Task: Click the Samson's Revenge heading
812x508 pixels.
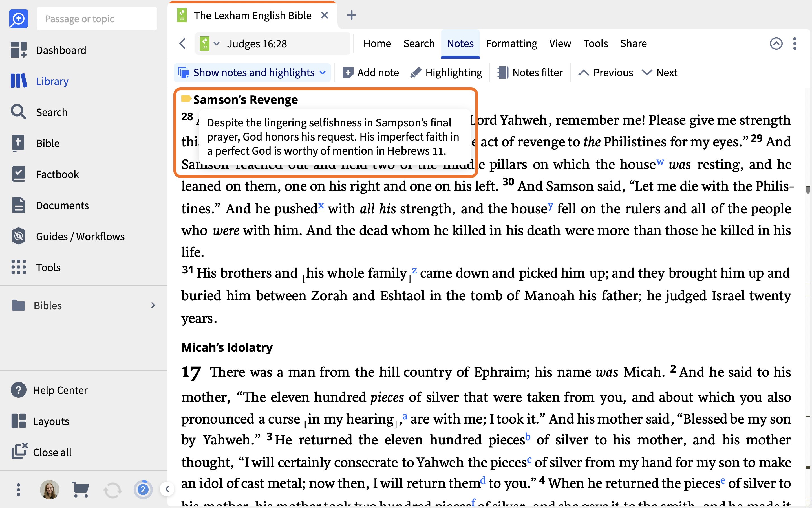Action: [245, 100]
